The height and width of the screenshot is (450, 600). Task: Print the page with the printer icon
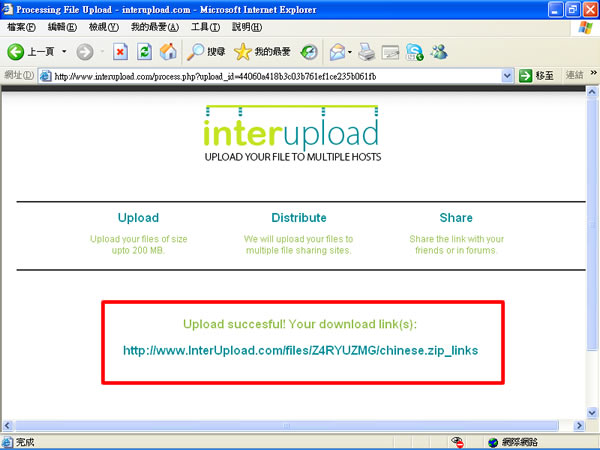click(x=367, y=52)
